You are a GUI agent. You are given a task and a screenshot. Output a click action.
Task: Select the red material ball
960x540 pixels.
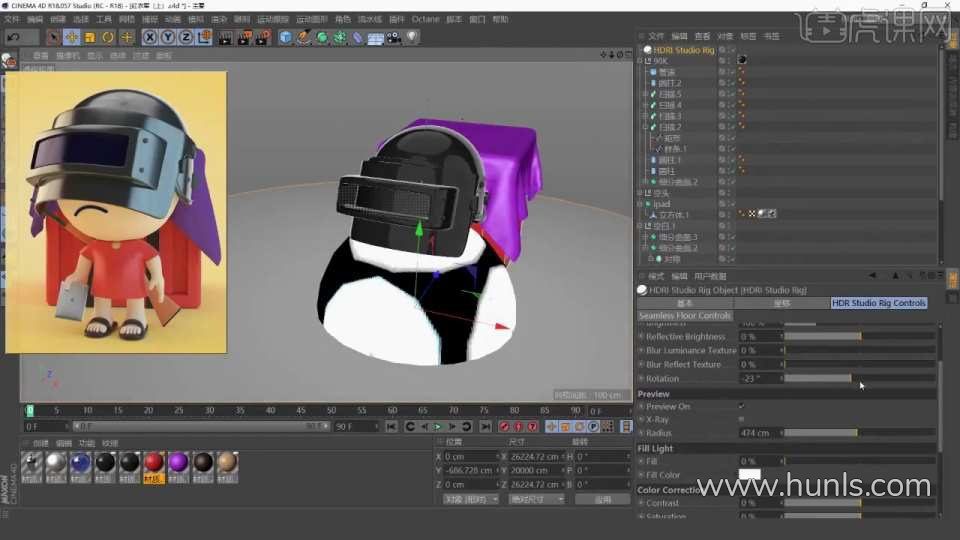coord(153,462)
